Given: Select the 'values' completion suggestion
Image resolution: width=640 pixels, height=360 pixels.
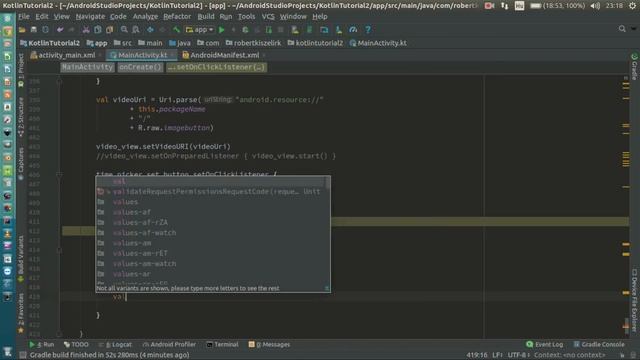Looking at the screenshot, I should pos(211,202).
